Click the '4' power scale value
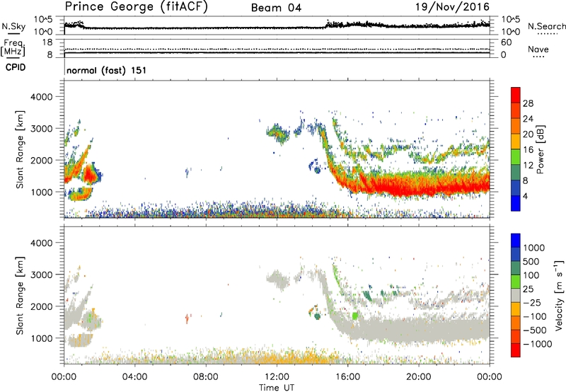 (x=525, y=197)
